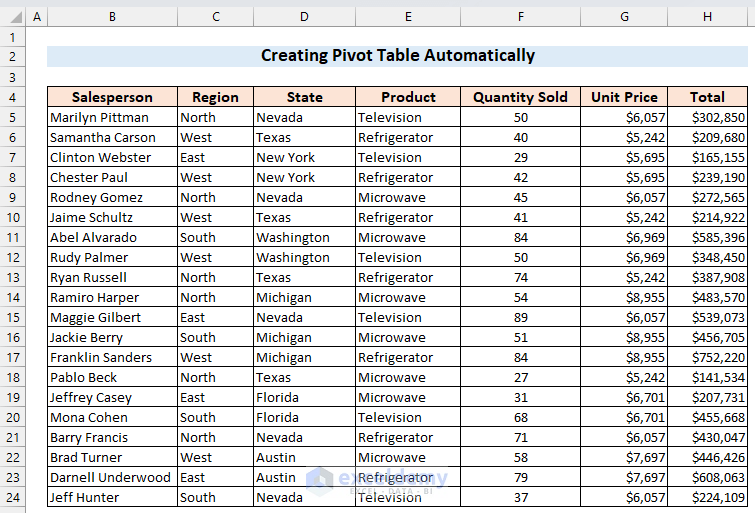Screen dimensions: 755x513
Task: Select the cell 'Chester Paul'
Action: pos(112,177)
